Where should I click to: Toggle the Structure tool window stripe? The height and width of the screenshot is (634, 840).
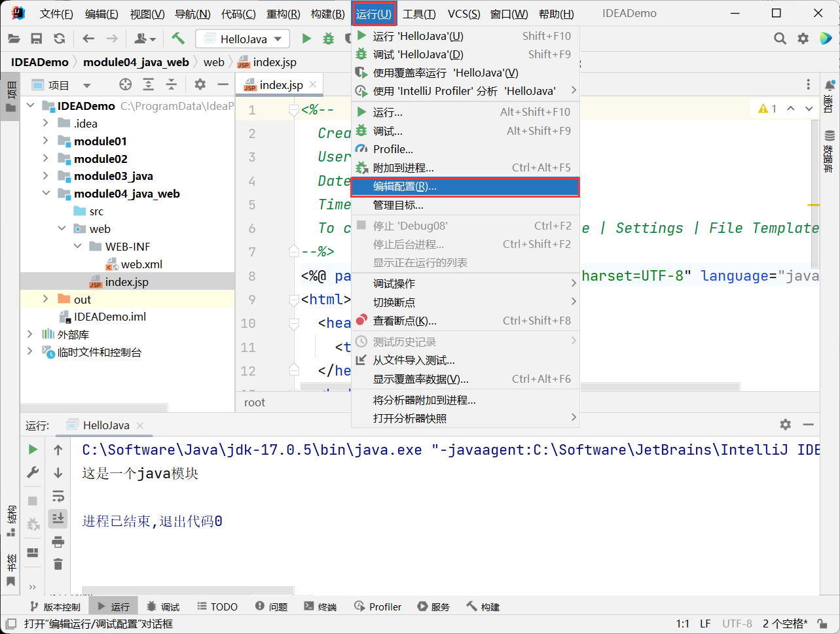[10, 521]
